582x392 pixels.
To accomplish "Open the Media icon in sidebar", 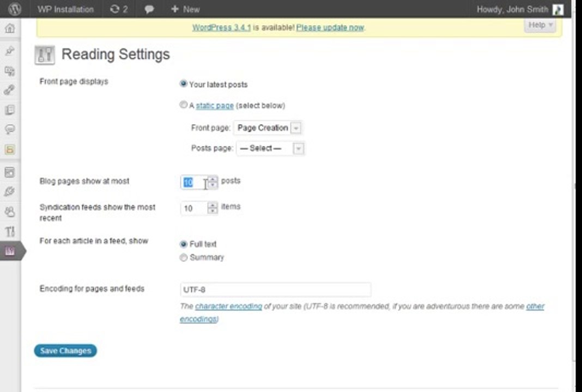I will [x=10, y=70].
